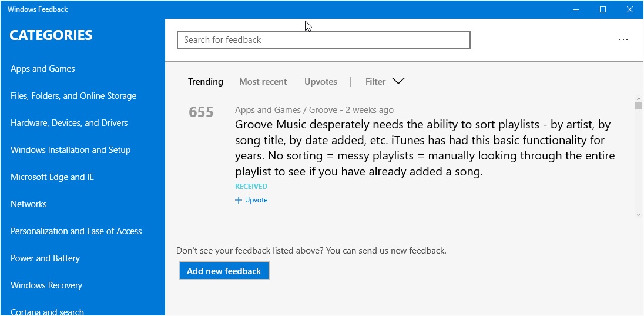Select Files, Folders, and Online Storage category
Screen dimensions: 644x316
73,96
